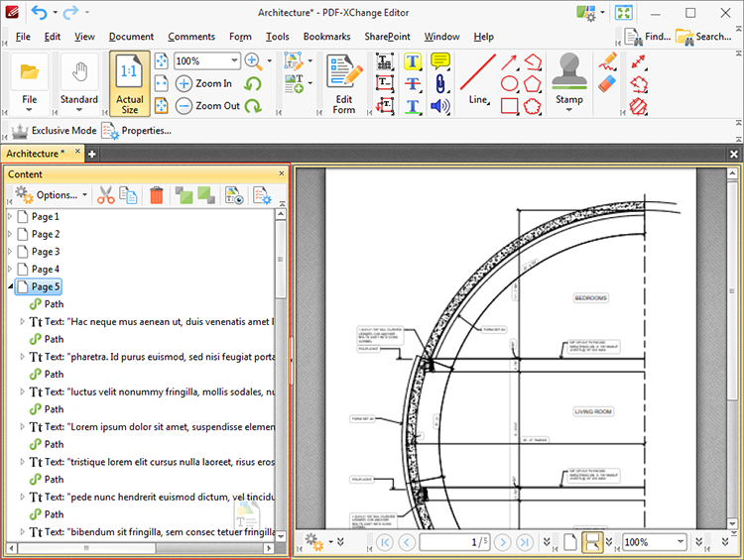
Task: Select the Underline text tool
Action: pos(413,106)
